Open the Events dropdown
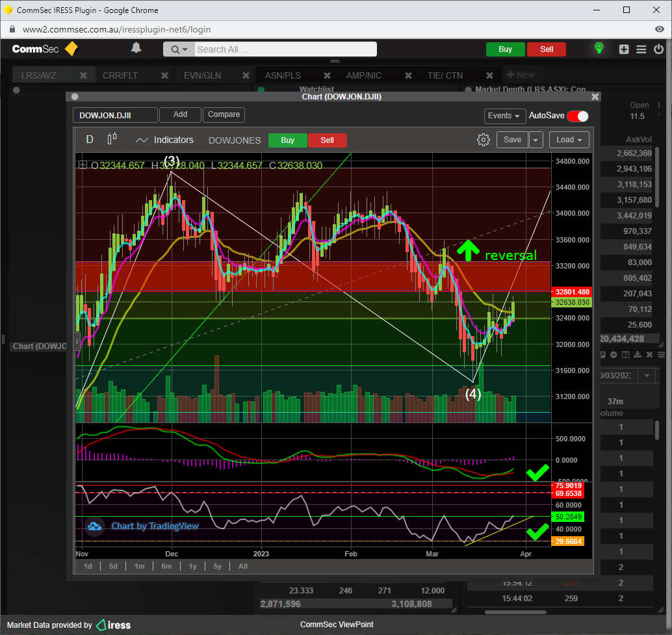Viewport: 672px width, 635px height. (504, 116)
